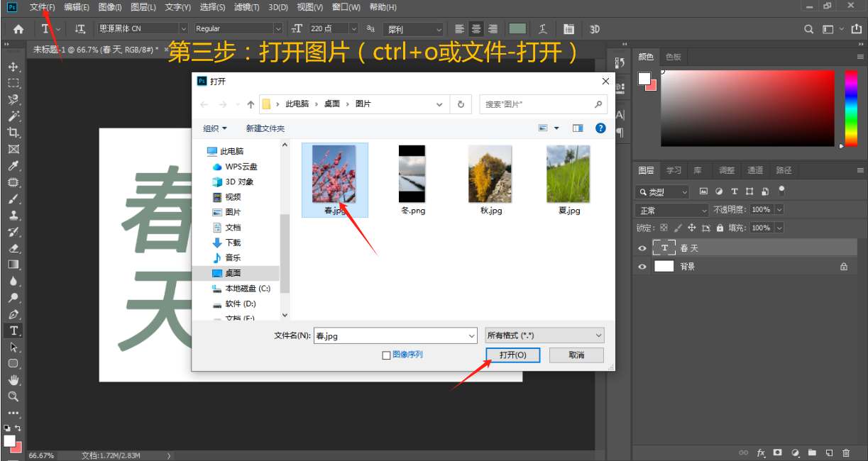Screen dimensions: 868x461
Task: Select center text alignment
Action: click(x=476, y=29)
